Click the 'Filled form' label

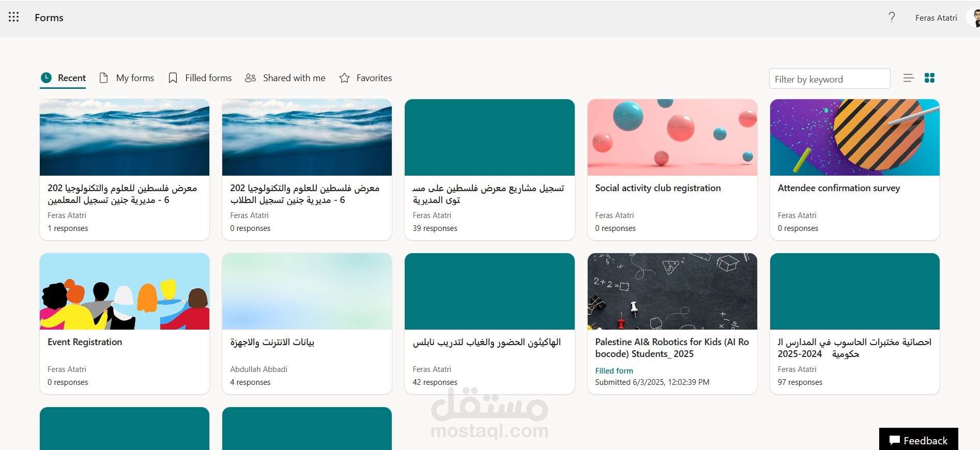click(x=614, y=371)
